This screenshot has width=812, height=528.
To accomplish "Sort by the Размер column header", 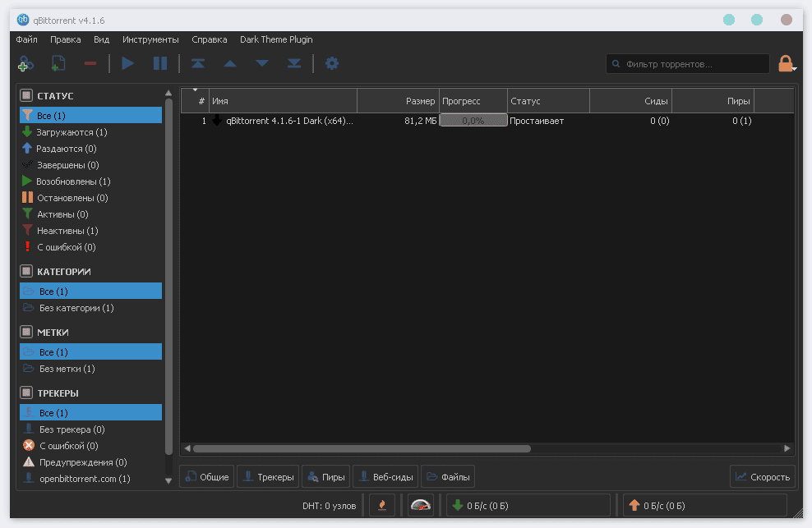I will 399,101.
